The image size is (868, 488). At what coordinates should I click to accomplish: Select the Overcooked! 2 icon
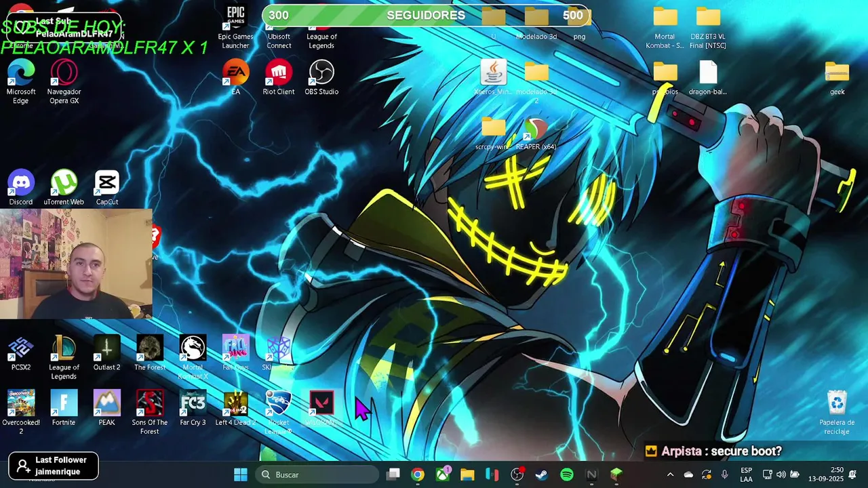click(x=21, y=413)
